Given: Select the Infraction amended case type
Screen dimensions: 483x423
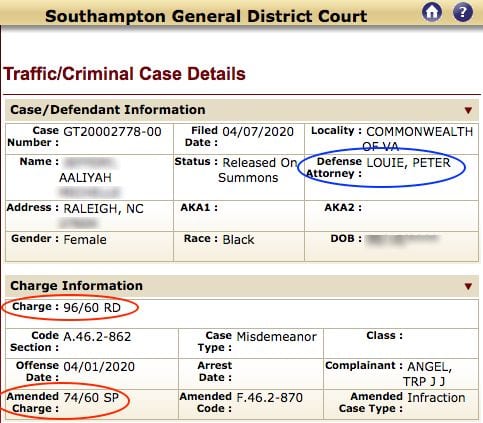Looking at the screenshot, I should pos(436,397).
